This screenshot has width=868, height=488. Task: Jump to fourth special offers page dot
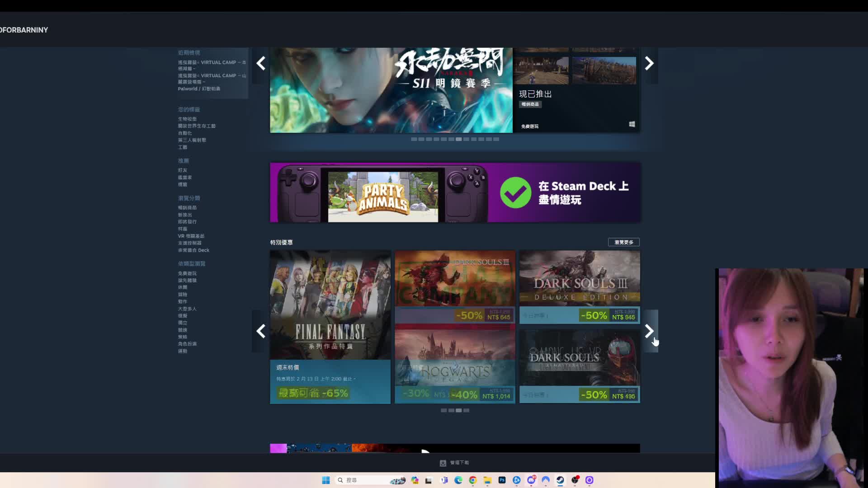(466, 410)
